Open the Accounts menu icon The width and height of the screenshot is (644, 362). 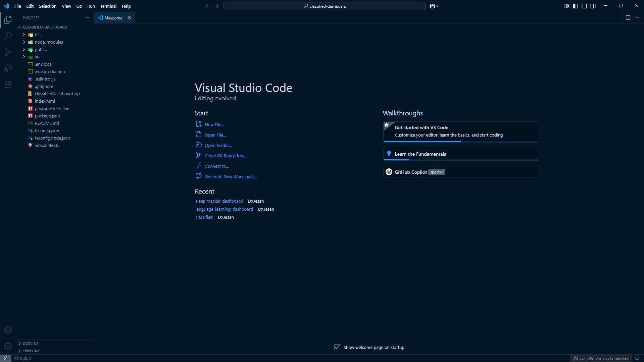[8, 330]
